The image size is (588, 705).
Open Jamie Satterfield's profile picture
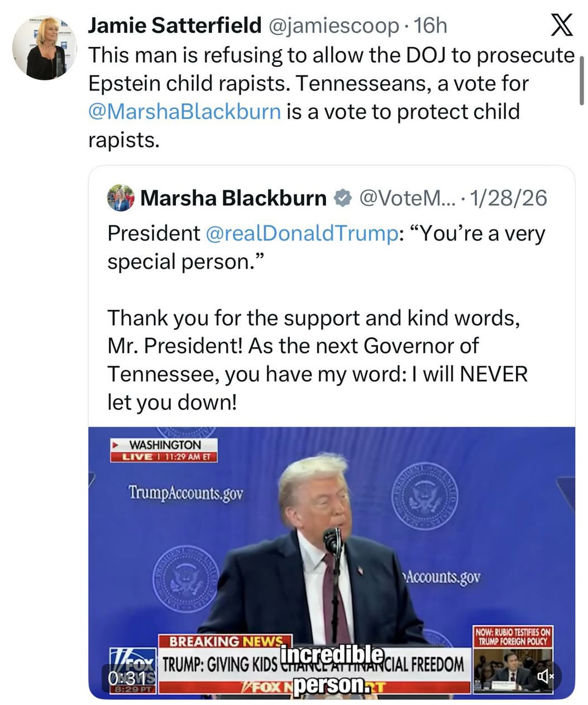(x=45, y=48)
